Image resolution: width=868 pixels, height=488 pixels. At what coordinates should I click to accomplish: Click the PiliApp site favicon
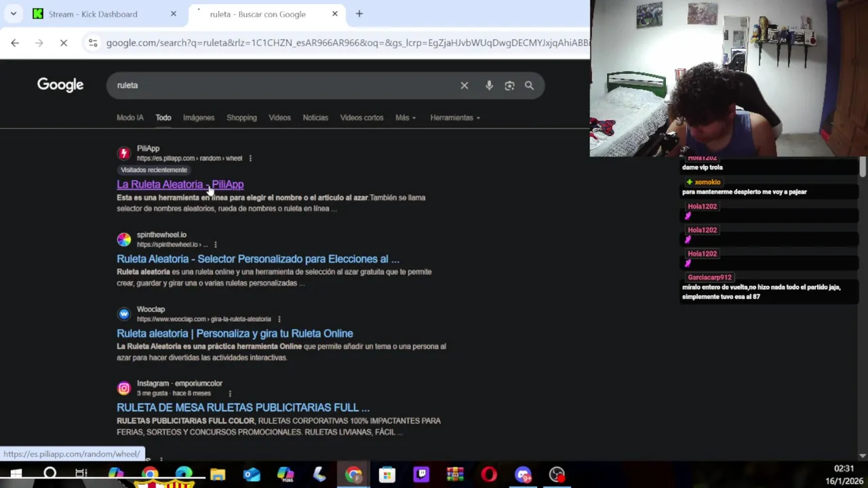(123, 153)
